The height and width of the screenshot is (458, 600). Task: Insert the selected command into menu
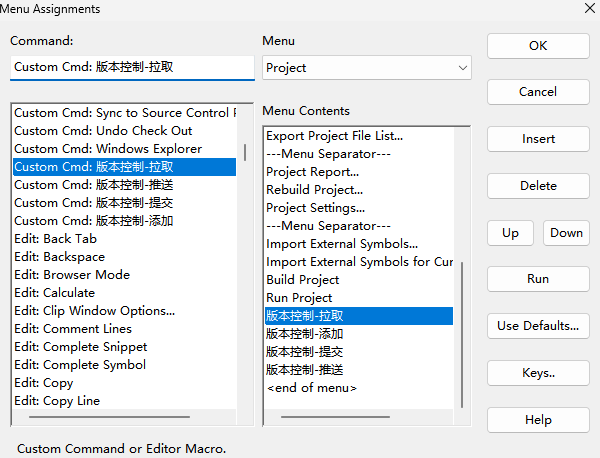click(538, 139)
